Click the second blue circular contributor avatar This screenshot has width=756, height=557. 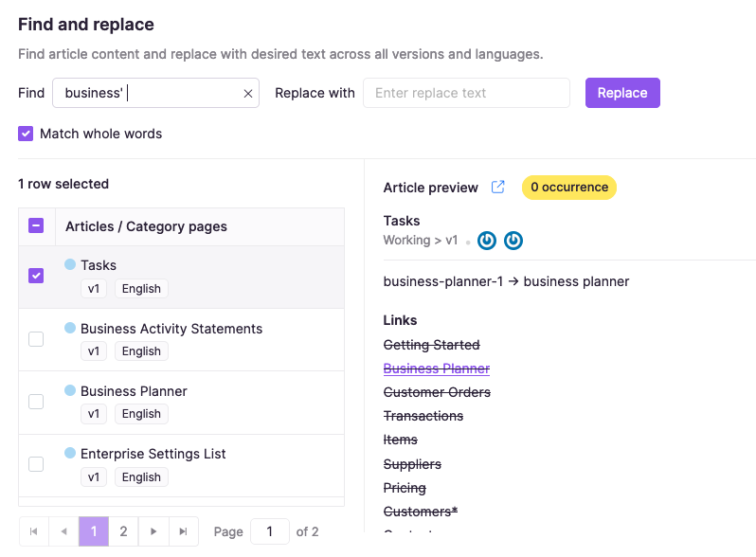tap(513, 241)
